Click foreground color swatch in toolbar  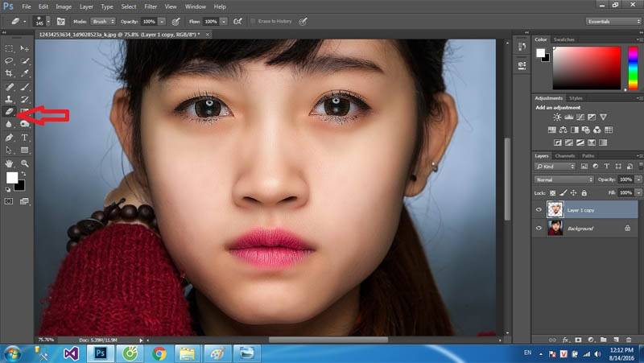[11, 177]
